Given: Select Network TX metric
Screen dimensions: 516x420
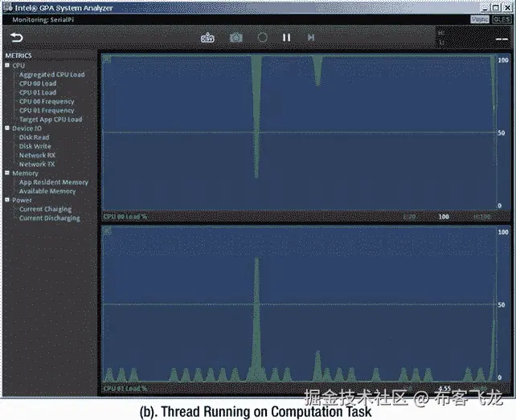Looking at the screenshot, I should [36, 164].
